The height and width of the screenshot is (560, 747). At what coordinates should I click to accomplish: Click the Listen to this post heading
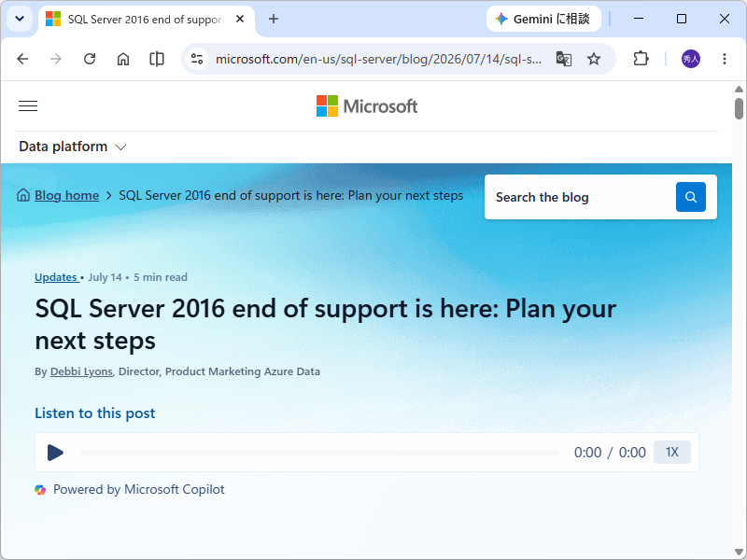95,413
